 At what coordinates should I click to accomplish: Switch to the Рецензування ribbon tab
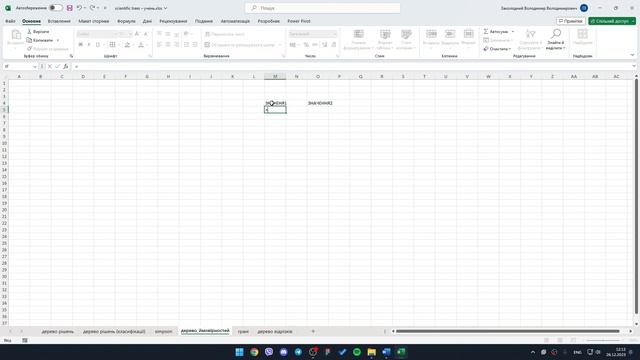click(x=173, y=21)
